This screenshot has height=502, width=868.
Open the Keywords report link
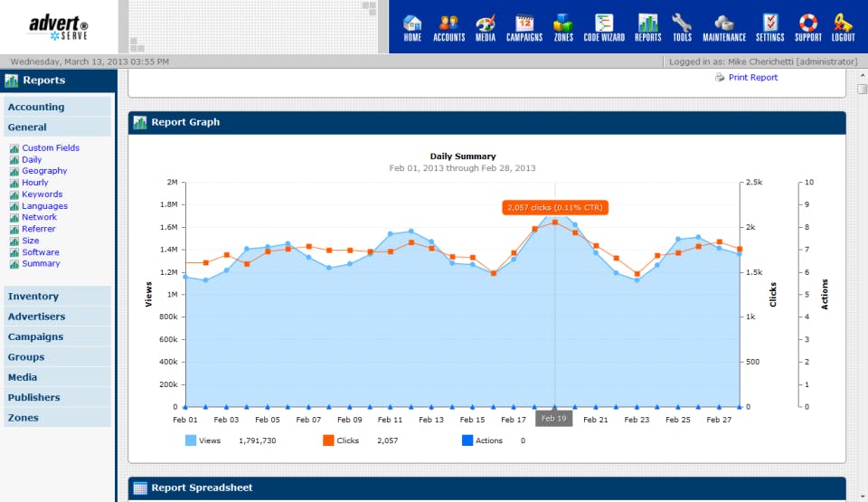pyautogui.click(x=42, y=194)
